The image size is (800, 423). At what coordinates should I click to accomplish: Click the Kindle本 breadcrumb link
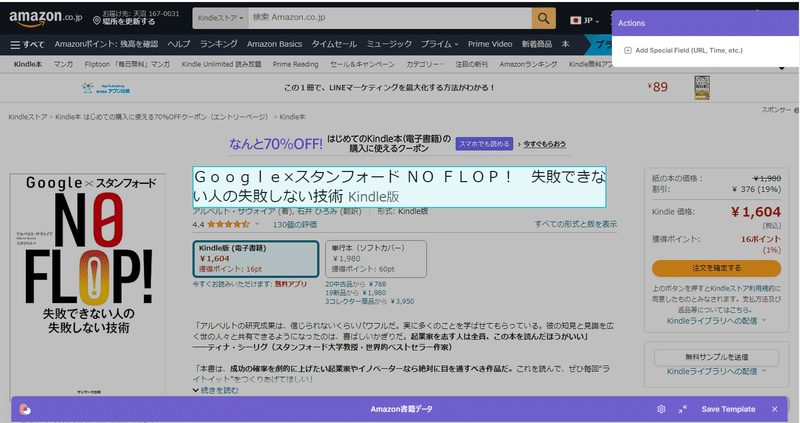[292, 117]
